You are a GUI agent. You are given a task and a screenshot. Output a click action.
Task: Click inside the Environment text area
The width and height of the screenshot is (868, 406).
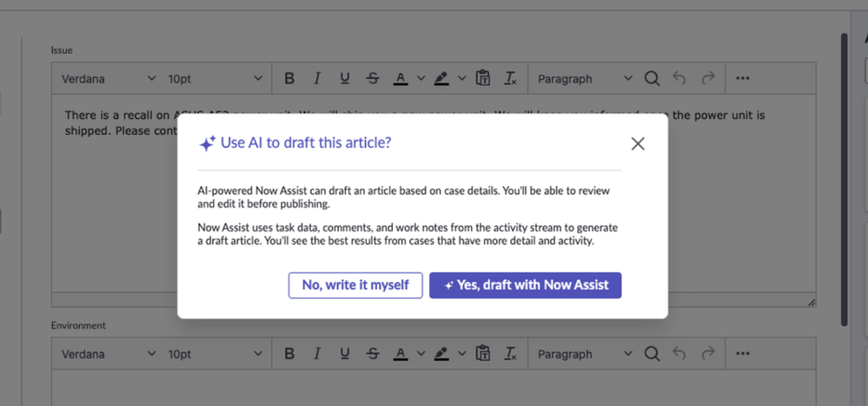(434, 389)
